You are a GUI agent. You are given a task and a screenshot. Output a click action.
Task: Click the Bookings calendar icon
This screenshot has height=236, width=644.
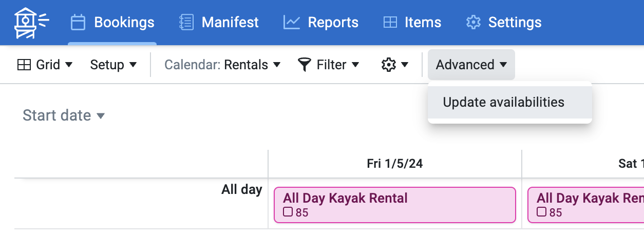pyautogui.click(x=78, y=23)
